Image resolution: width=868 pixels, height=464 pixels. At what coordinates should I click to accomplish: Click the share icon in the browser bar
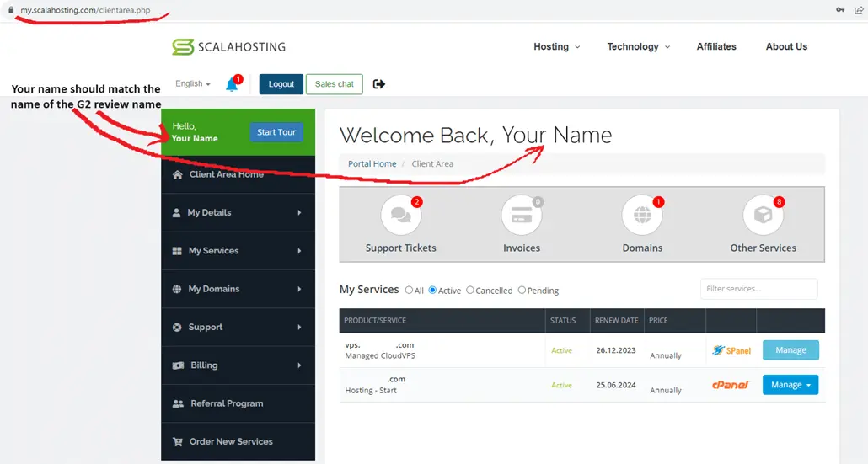(x=859, y=10)
